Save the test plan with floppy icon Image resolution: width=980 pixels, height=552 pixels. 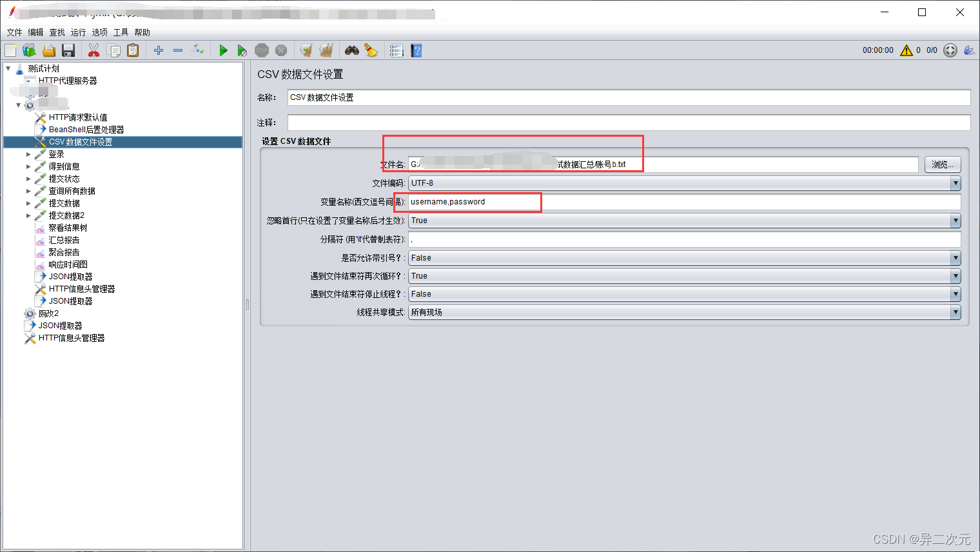[x=68, y=50]
